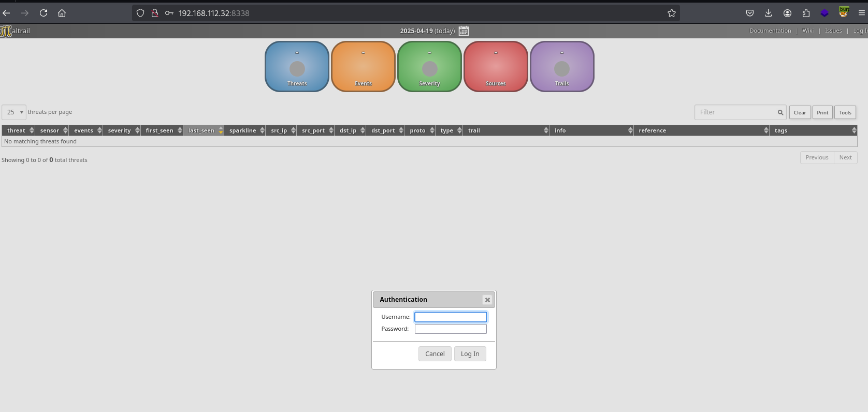The height and width of the screenshot is (412, 868).
Task: Open the browser Downloads icon
Action: point(768,13)
